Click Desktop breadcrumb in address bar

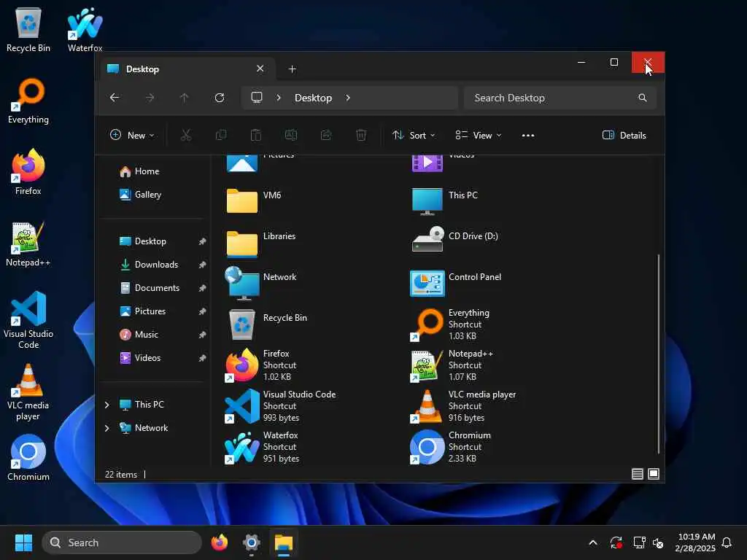coord(313,98)
